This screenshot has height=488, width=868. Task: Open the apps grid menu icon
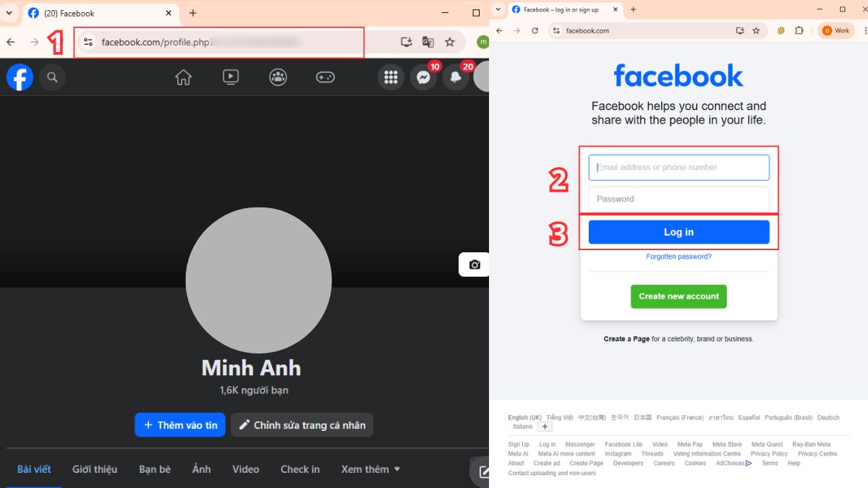[391, 77]
